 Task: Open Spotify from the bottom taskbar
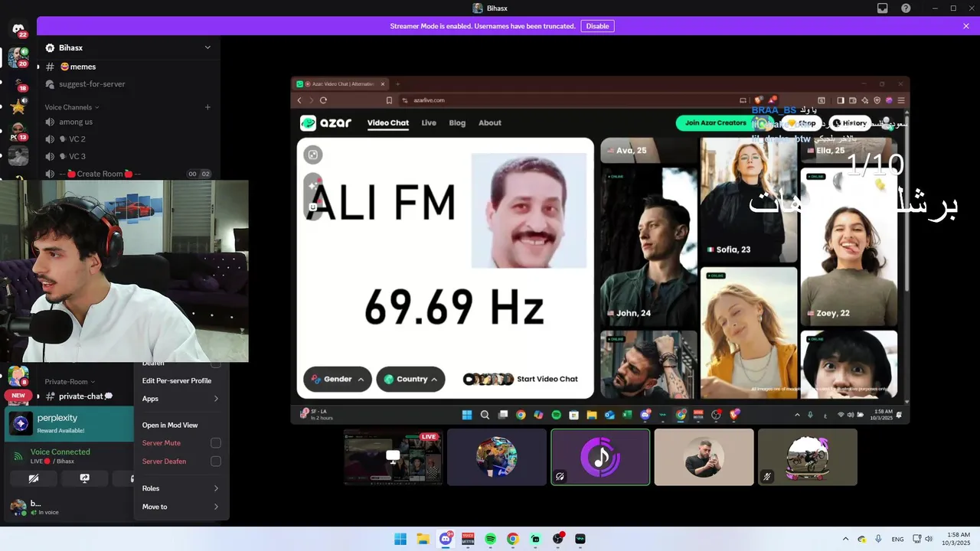coord(491,539)
